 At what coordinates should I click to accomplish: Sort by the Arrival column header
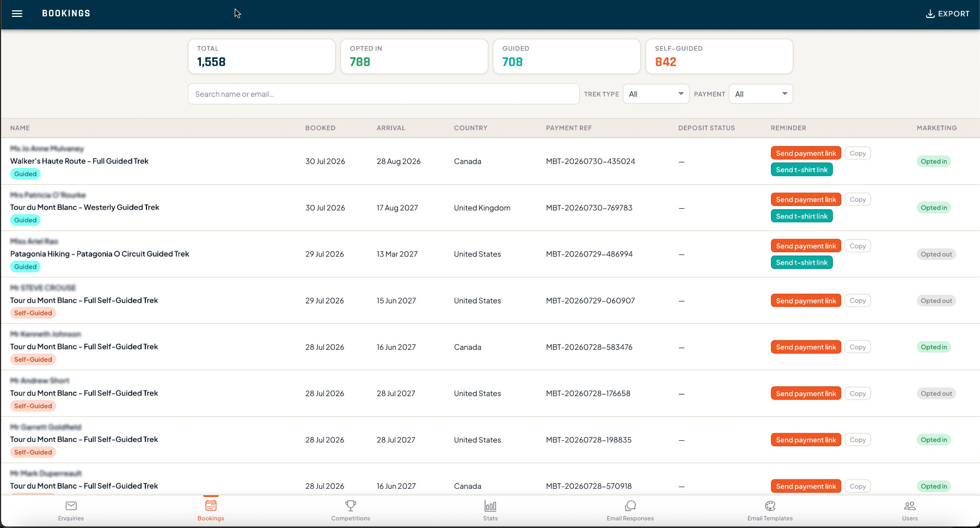391,128
